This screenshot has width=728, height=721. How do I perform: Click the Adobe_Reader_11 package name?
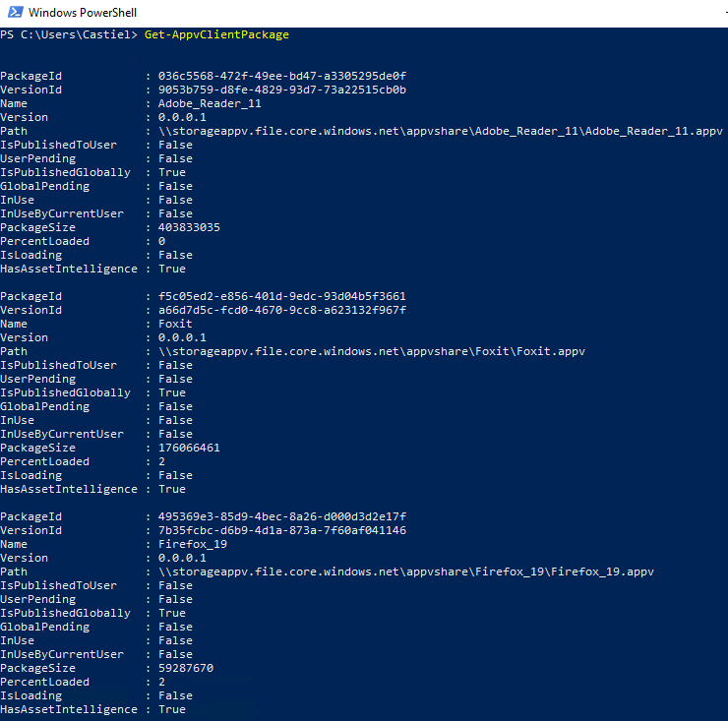[210, 103]
